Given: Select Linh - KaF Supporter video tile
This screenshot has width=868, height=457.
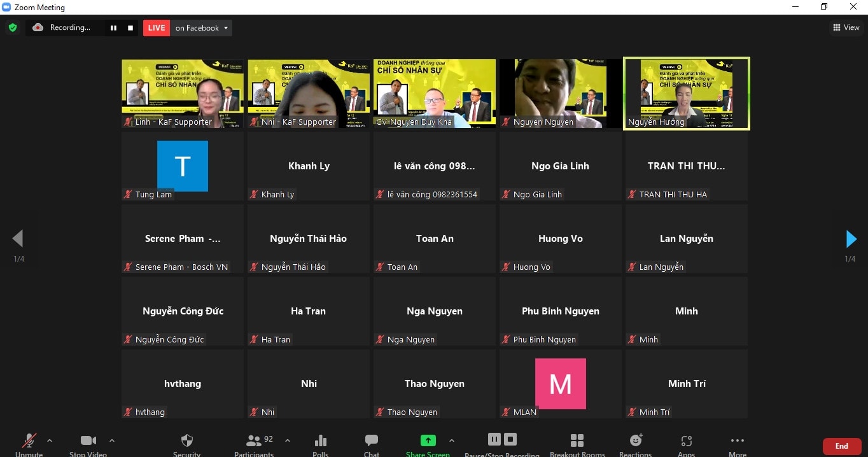Looking at the screenshot, I should click(x=183, y=94).
